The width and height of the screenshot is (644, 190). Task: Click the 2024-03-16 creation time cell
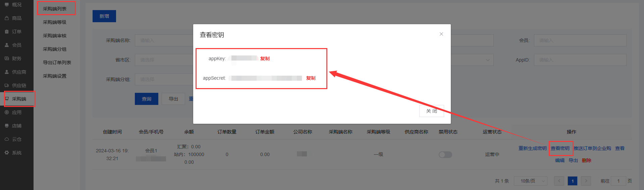[112, 155]
